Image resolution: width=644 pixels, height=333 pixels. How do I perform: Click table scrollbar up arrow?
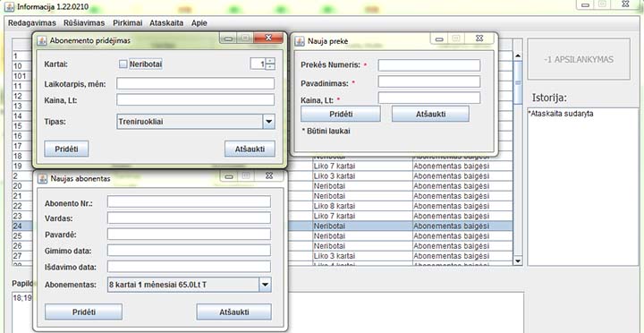click(x=518, y=55)
